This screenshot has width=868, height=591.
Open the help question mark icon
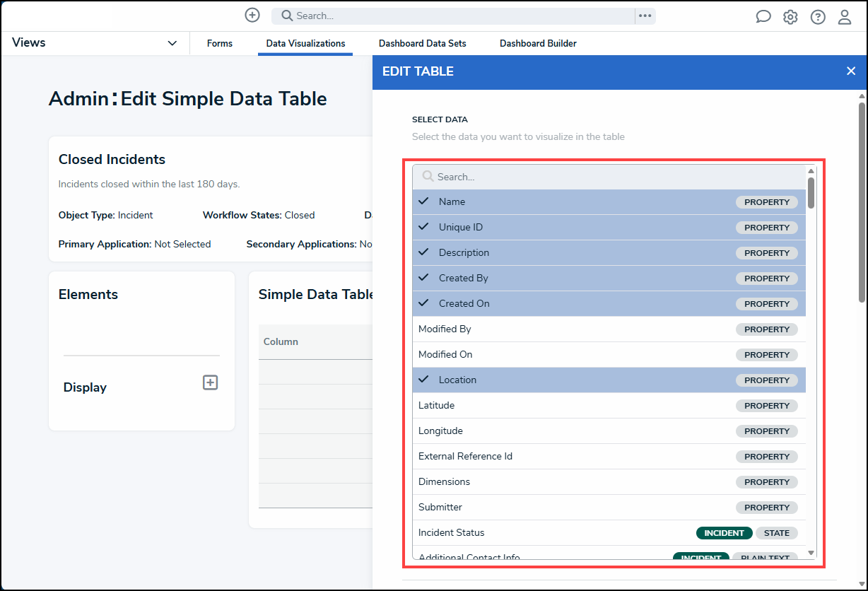(818, 17)
